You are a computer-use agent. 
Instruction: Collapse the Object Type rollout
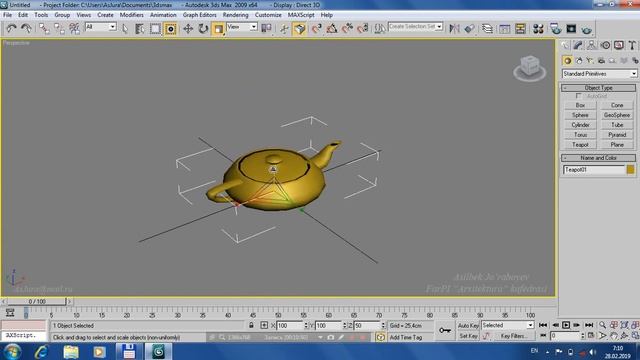point(598,88)
